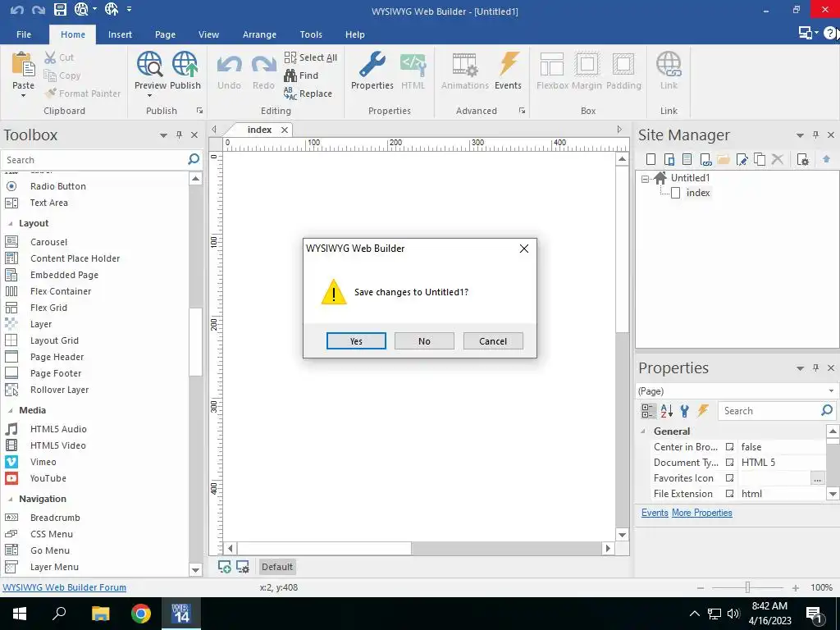
Task: Click the Paste icon
Action: pos(23,64)
